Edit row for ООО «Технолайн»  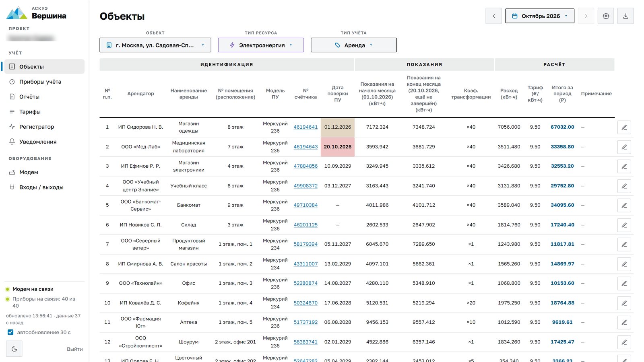point(624,283)
